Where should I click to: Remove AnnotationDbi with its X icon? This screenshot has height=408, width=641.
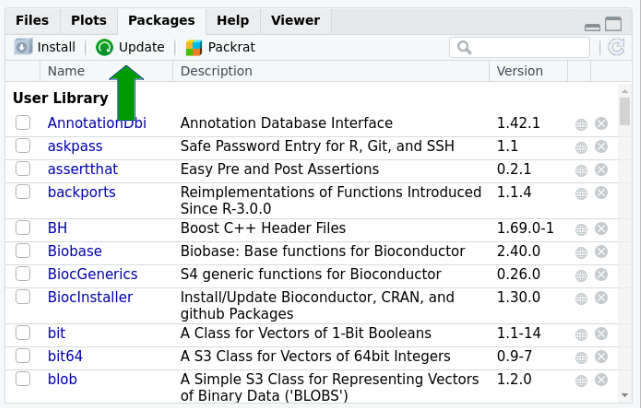pos(601,123)
